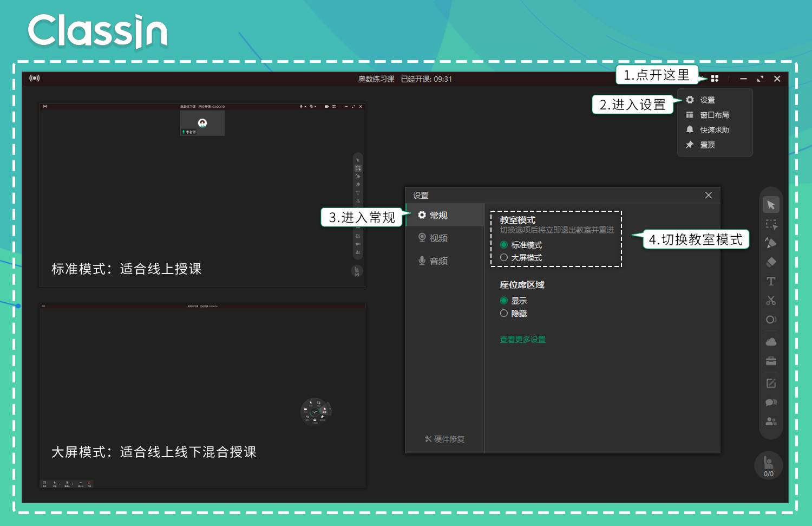
Task: Select the 标准模式 radio option
Action: (504, 245)
